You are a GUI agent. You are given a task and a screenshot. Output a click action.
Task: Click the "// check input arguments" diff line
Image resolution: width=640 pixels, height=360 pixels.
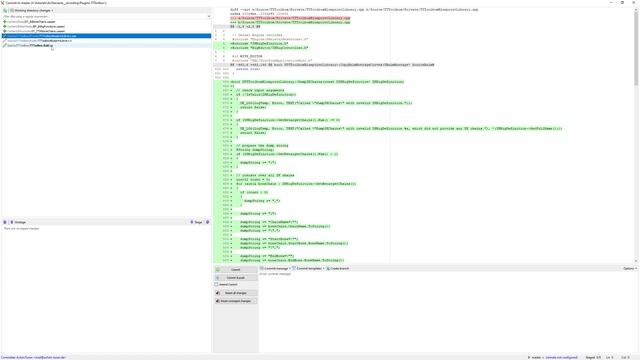260,90
